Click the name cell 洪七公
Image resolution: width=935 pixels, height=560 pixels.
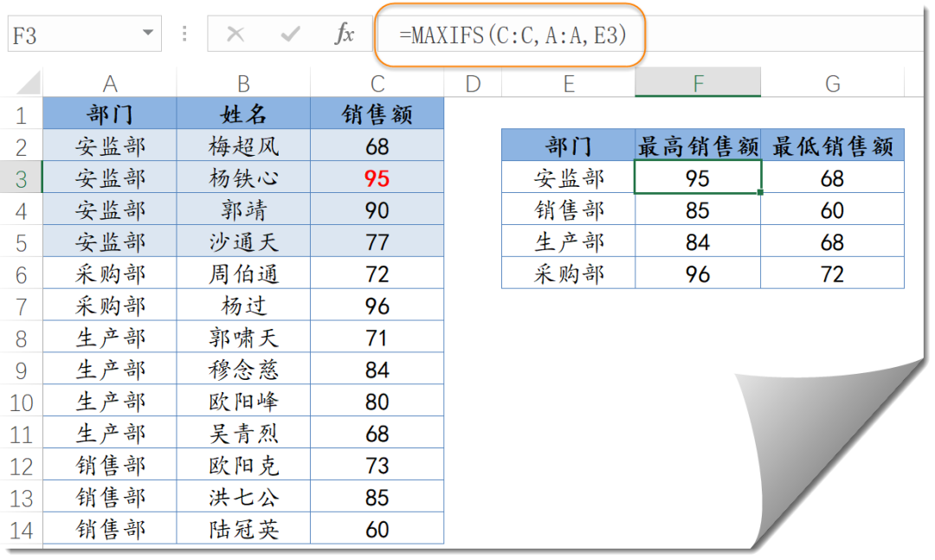coord(243,498)
